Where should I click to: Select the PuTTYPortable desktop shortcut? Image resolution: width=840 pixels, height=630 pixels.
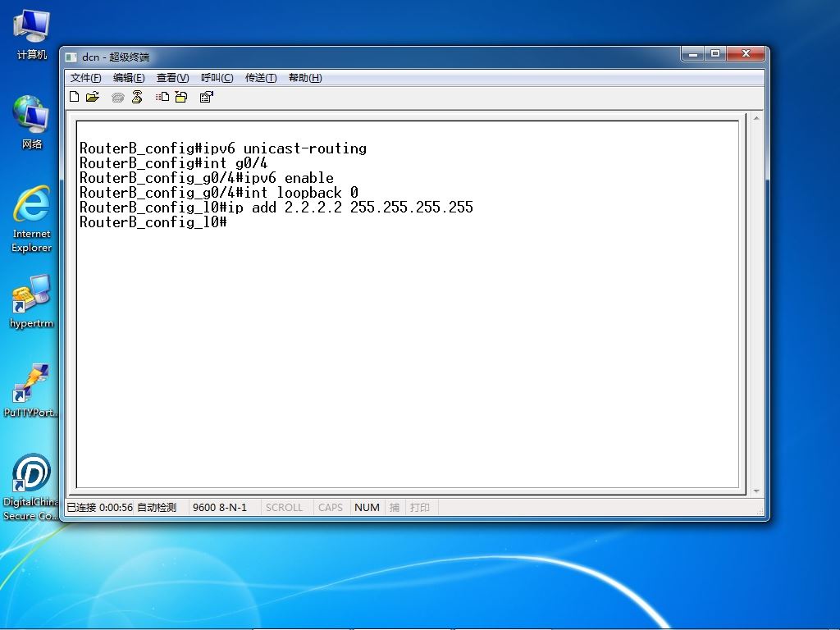(30, 390)
